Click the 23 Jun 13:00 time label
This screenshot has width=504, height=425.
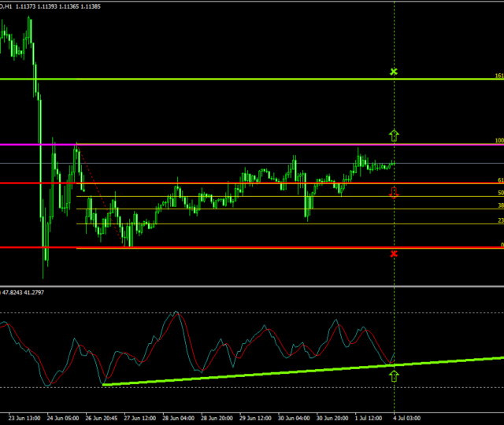[24, 419]
